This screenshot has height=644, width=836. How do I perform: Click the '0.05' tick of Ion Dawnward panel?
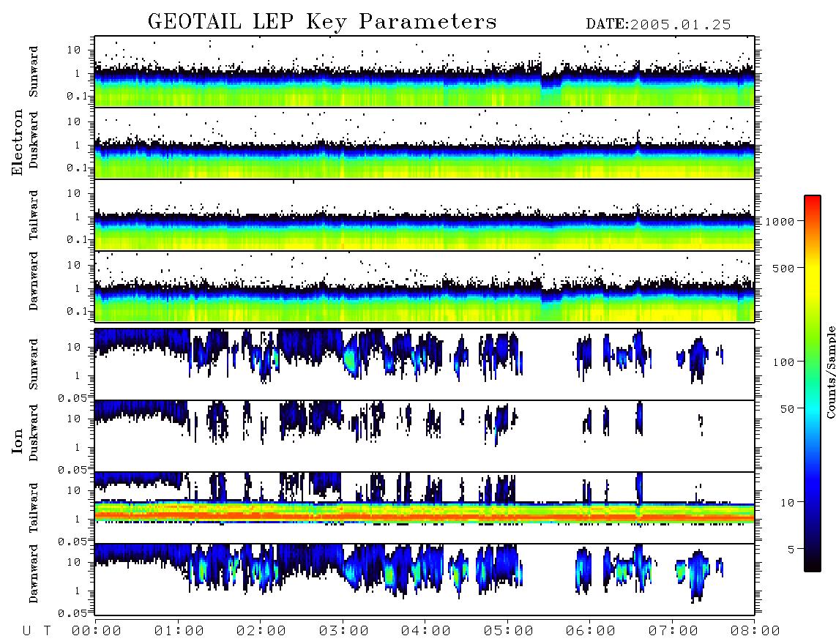tap(72, 613)
